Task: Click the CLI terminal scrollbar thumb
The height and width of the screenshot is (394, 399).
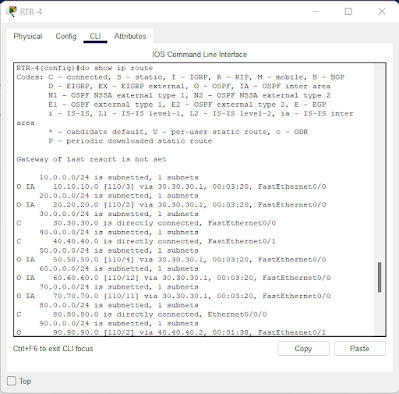Action: (379, 277)
